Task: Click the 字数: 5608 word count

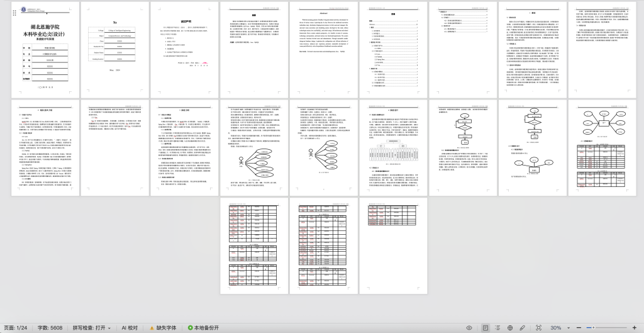Action: (x=50, y=328)
